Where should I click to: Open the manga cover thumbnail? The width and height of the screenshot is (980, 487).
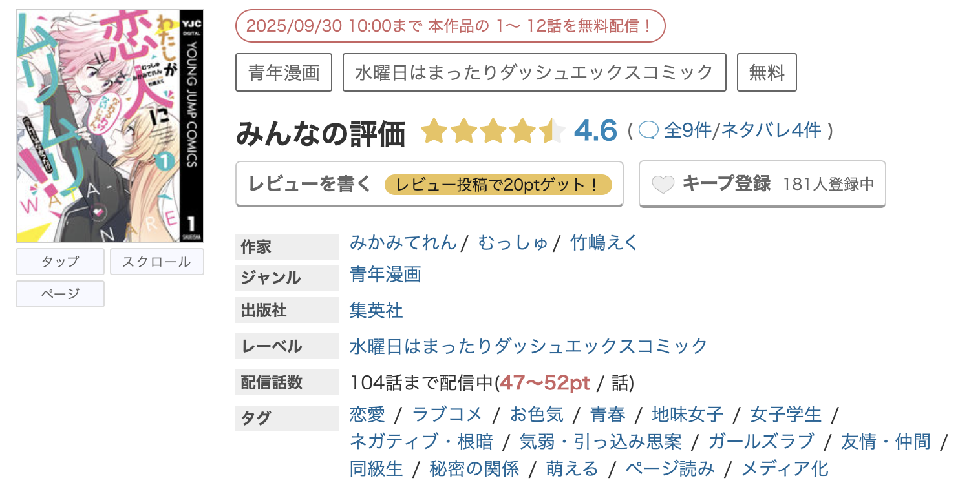pos(109,123)
